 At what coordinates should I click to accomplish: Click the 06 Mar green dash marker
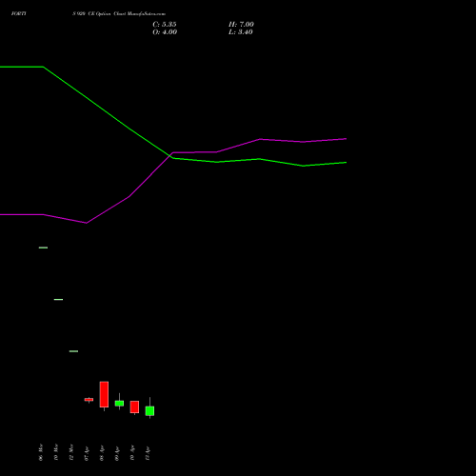(43, 248)
